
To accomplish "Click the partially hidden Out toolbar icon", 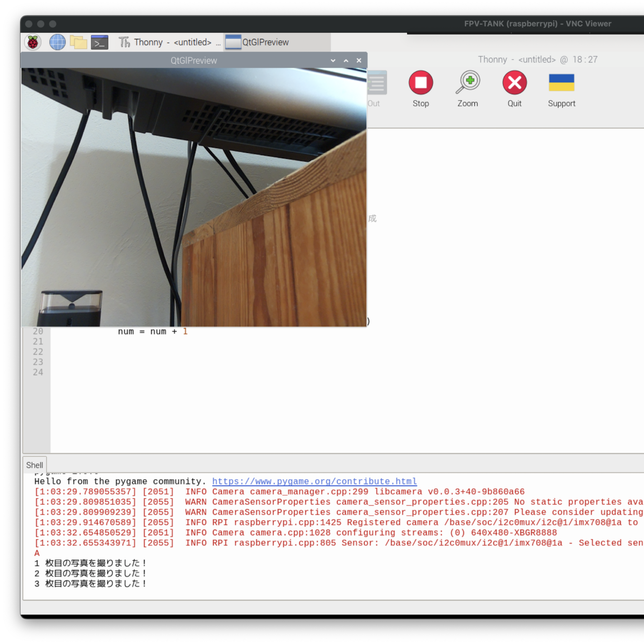I will coord(377,84).
